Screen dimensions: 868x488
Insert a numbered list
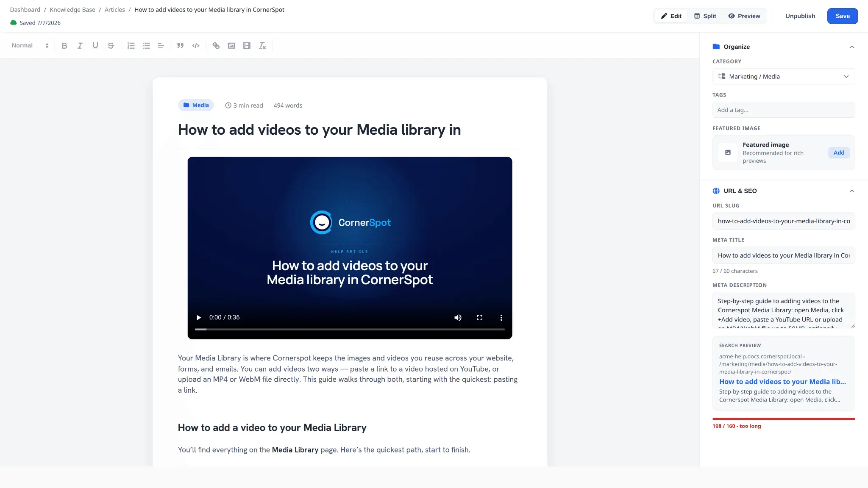[131, 46]
